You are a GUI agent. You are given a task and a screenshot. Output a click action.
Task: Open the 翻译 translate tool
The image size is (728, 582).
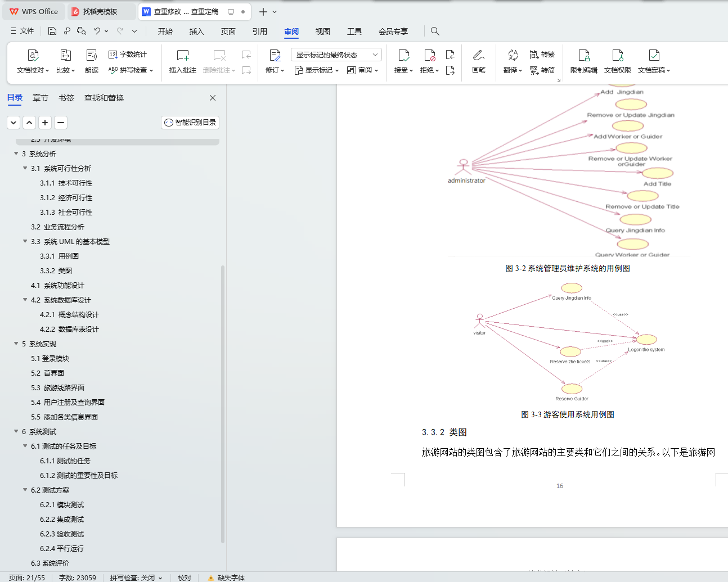[513, 62]
